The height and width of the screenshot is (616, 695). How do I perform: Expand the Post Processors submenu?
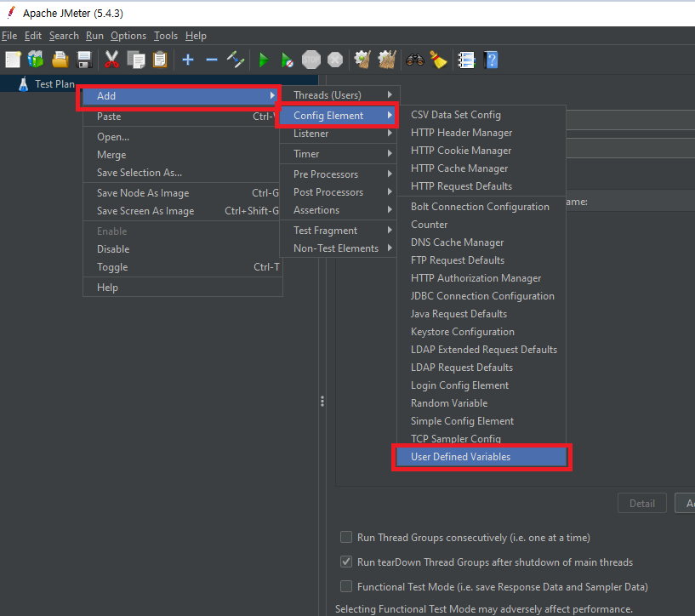338,192
